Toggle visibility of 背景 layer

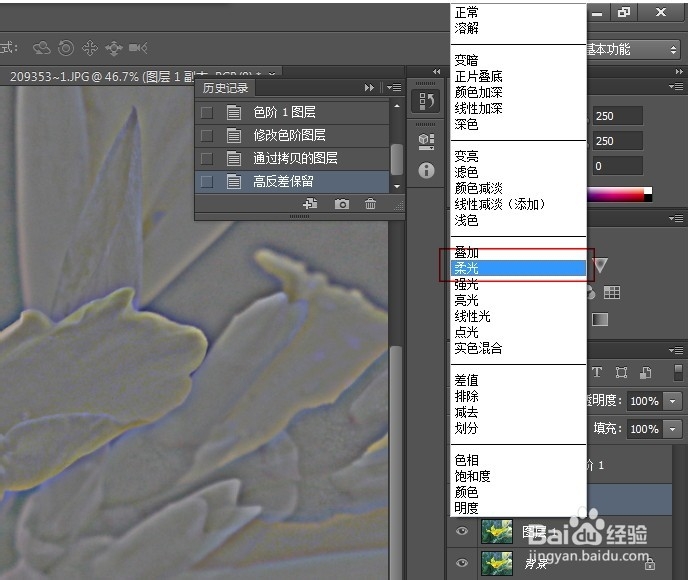coord(462,563)
